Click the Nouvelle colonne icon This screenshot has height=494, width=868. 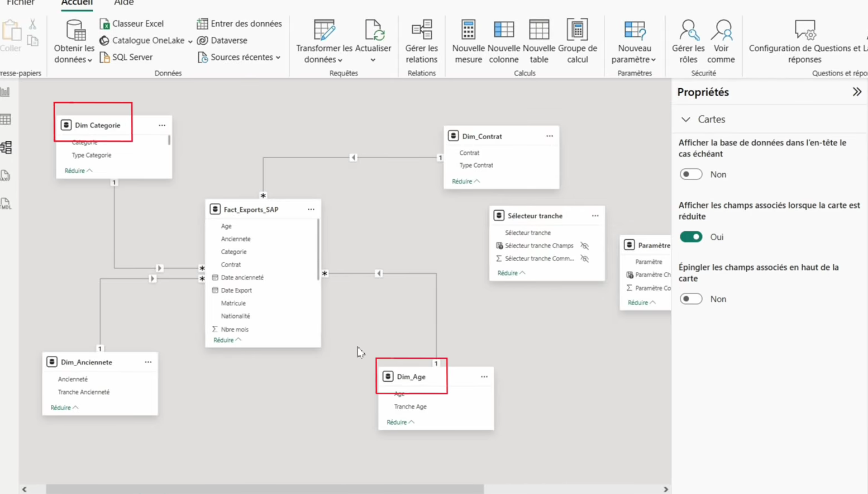coord(503,30)
